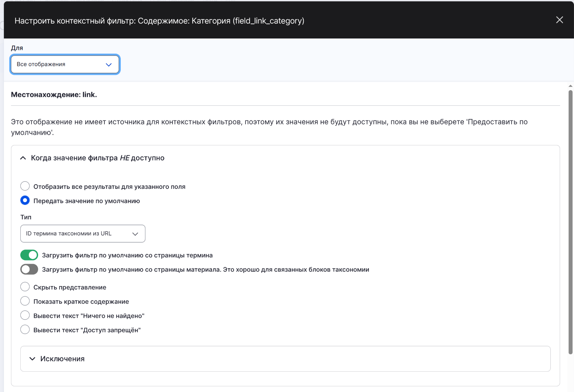Screen dimensions: 574x392
Task: Open the 'Тип' dropdown list
Action: (82, 234)
